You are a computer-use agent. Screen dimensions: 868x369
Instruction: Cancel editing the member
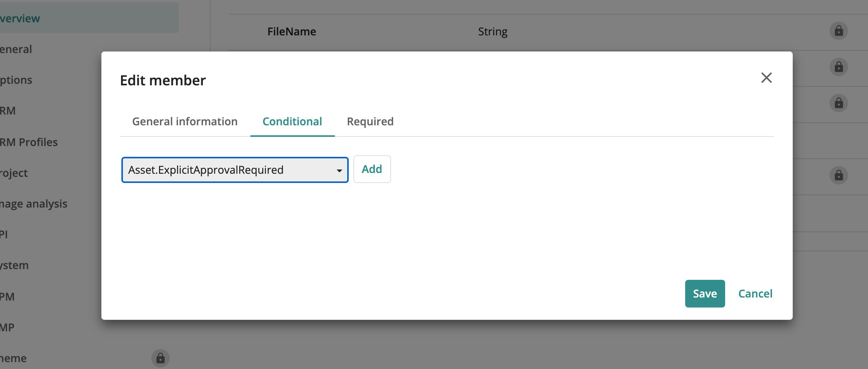755,294
